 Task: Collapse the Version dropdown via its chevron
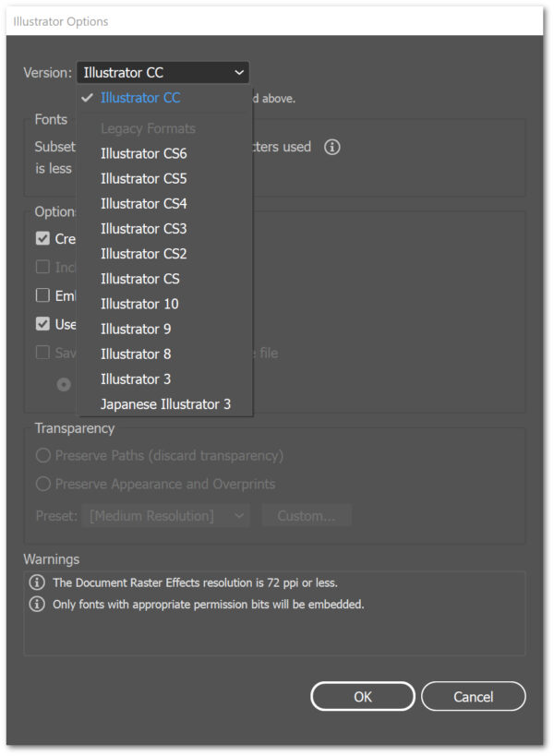pyautogui.click(x=239, y=72)
